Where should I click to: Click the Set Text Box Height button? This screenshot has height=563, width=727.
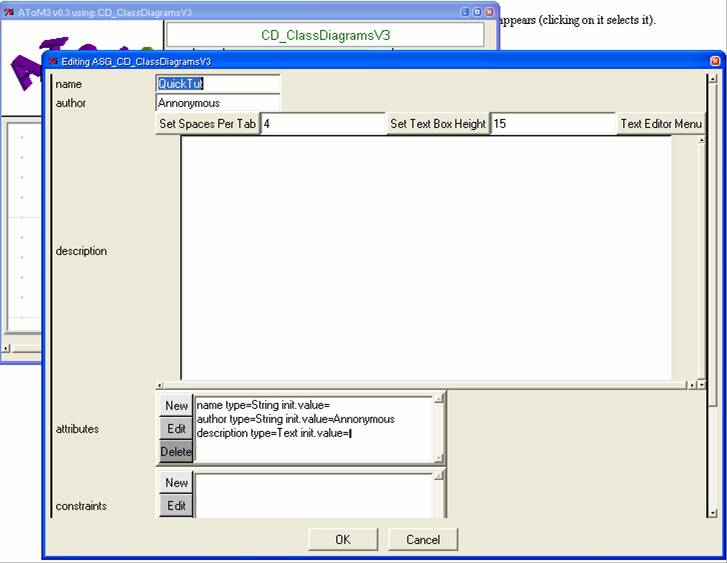pos(437,124)
